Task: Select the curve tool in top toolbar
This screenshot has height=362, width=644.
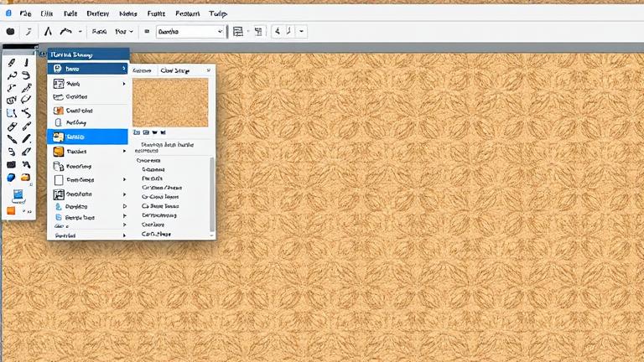Action: click(65, 31)
